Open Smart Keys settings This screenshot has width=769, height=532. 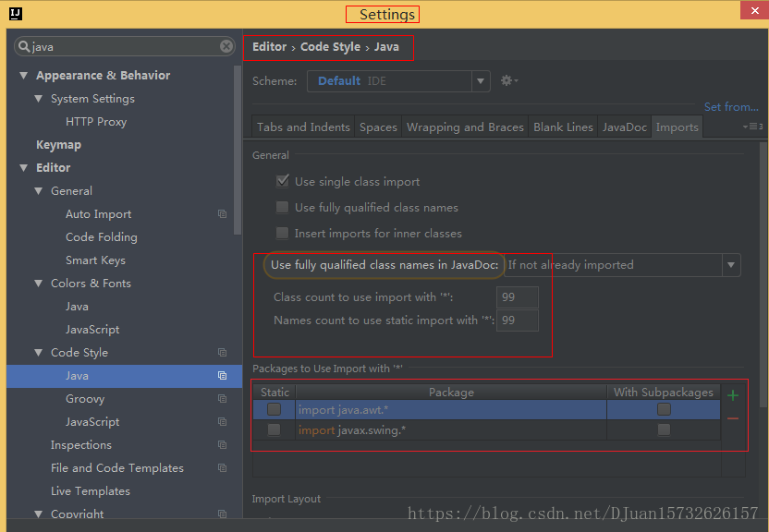click(x=95, y=260)
